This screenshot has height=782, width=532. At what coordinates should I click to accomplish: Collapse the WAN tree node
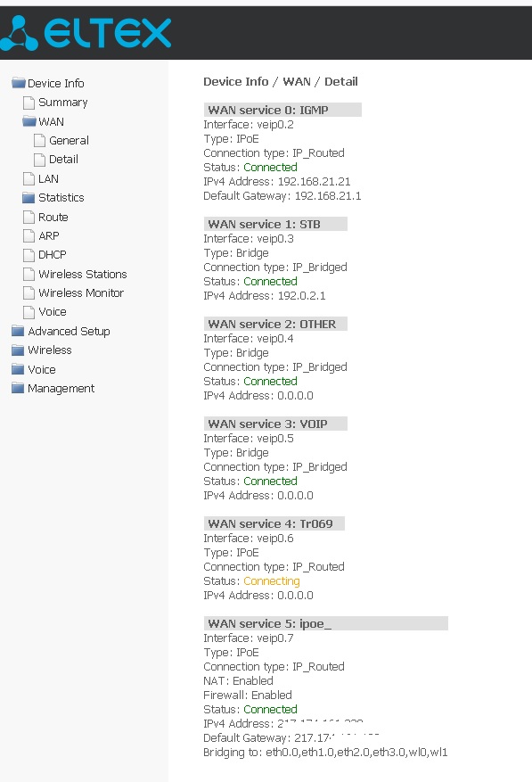pyautogui.click(x=51, y=121)
